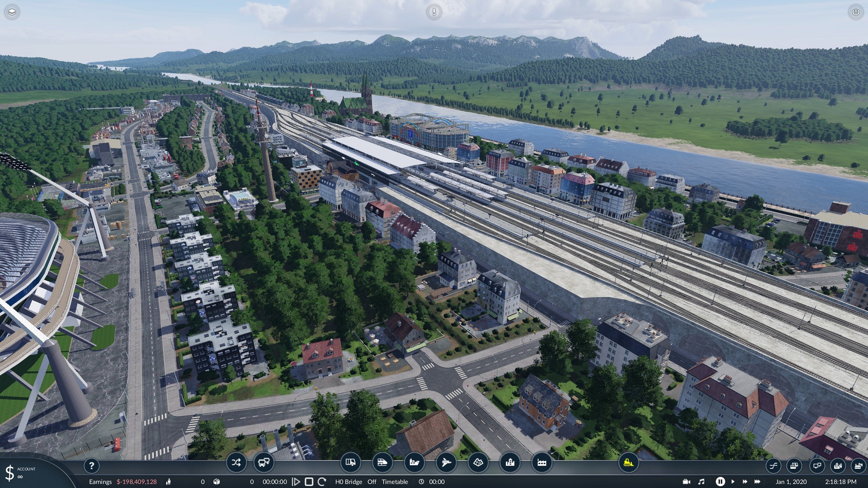
Task: Open the track upgrade tool icon
Action: [x=774, y=466]
